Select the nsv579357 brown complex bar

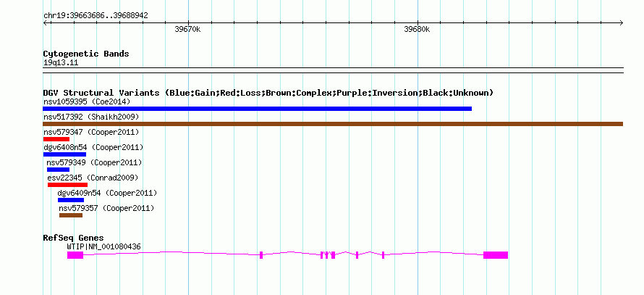(x=71, y=215)
